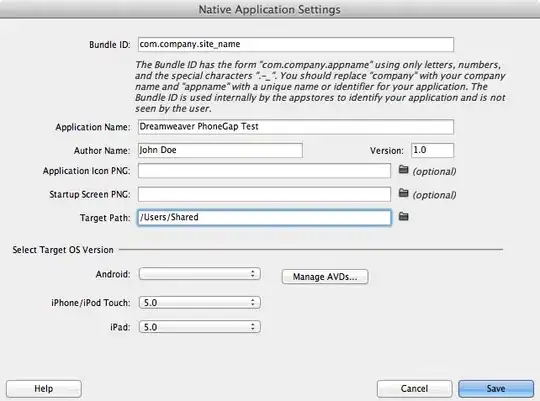This screenshot has height=401, width=540.
Task: Click the "Target Path:" label
Action: (105, 218)
